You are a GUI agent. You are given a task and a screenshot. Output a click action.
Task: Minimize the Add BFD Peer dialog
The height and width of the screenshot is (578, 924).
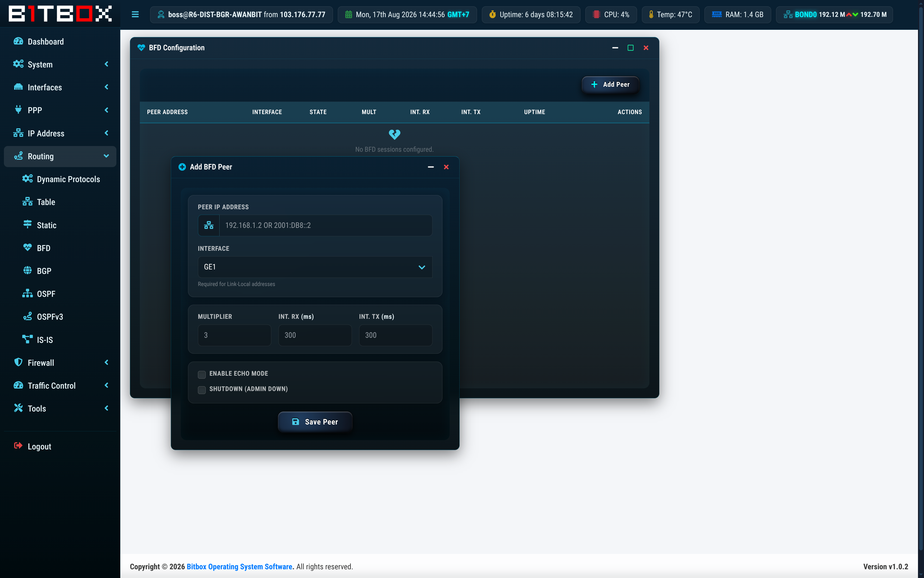click(x=431, y=167)
